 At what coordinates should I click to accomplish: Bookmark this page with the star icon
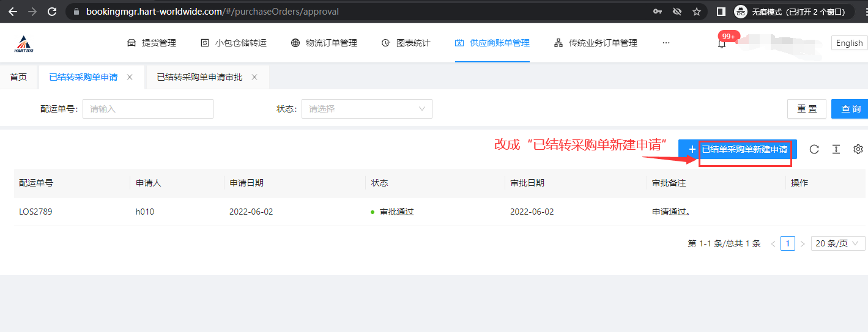click(x=696, y=12)
